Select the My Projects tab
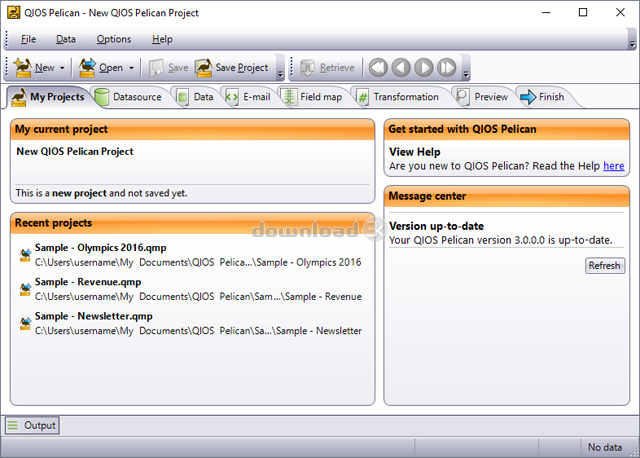640x458 pixels. click(x=48, y=97)
